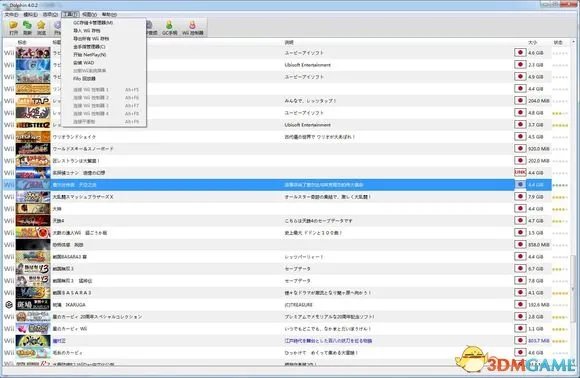This screenshot has width=580, height=378.
Task: Click banner of 星のカービィ Wii row
Action: 33,328
